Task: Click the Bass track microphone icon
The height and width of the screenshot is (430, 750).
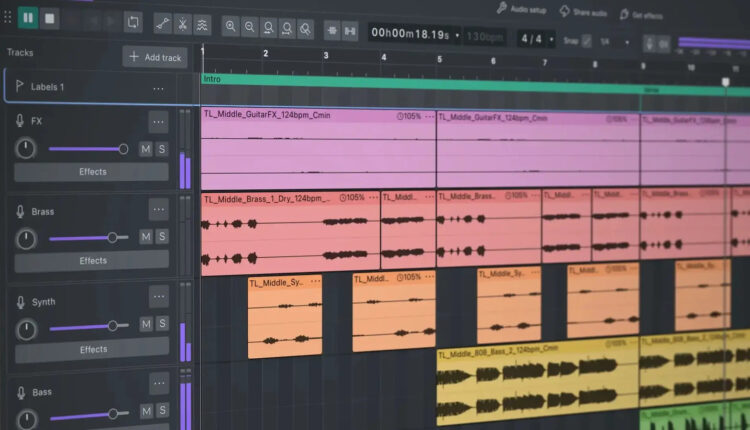Action: pos(21,393)
